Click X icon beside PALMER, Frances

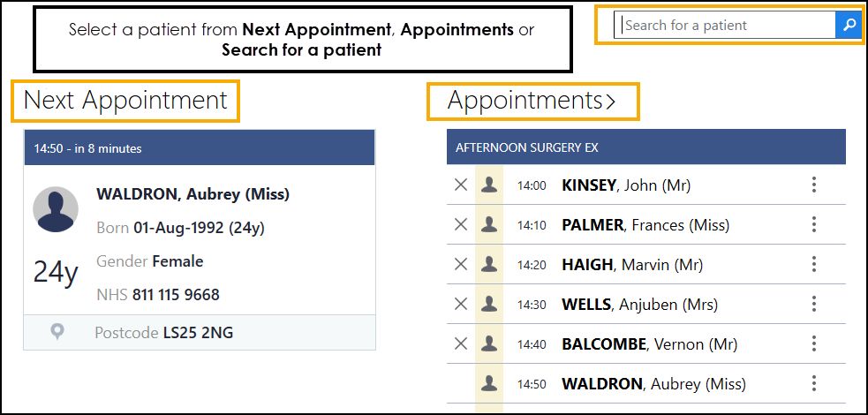[x=460, y=225]
